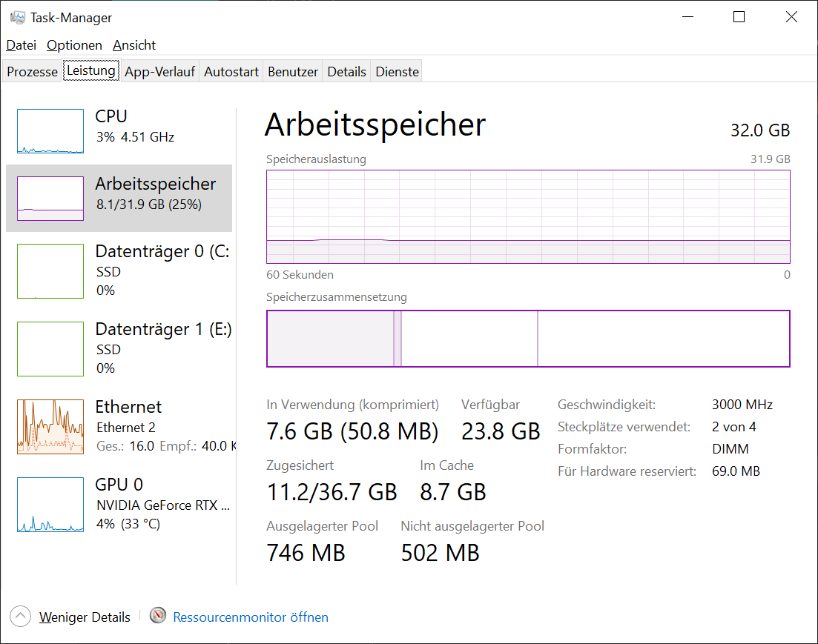
Task: Select the Arbeitsspeicher mini graph thumbnail
Action: tap(50, 199)
